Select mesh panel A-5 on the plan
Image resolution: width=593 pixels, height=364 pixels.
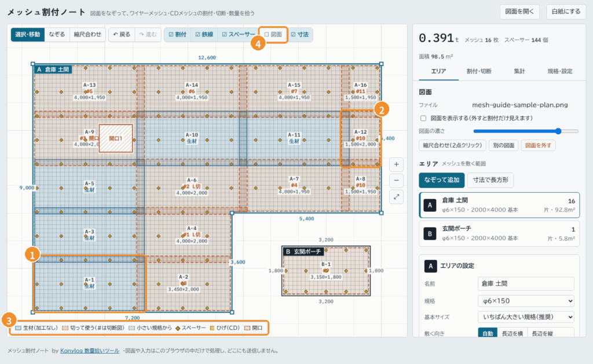pyautogui.click(x=89, y=187)
